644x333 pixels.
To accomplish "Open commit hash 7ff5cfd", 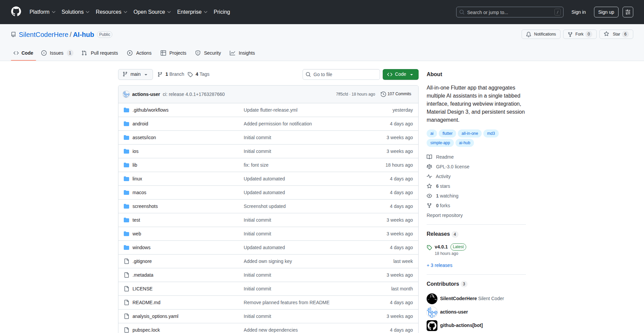I will click(342, 94).
